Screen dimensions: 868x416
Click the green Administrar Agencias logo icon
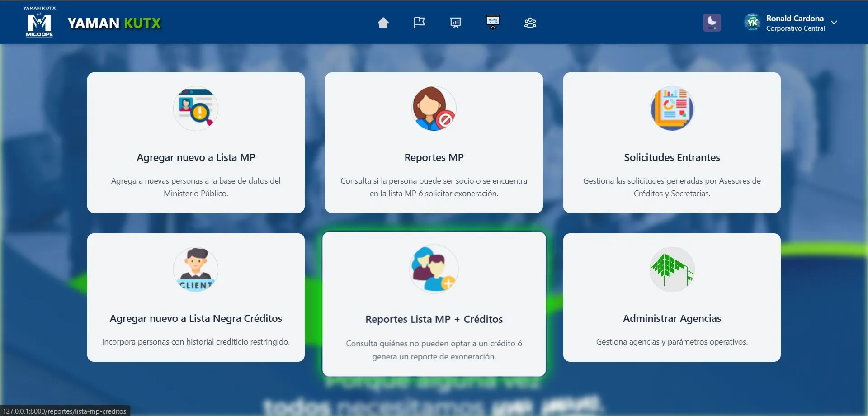click(x=672, y=269)
